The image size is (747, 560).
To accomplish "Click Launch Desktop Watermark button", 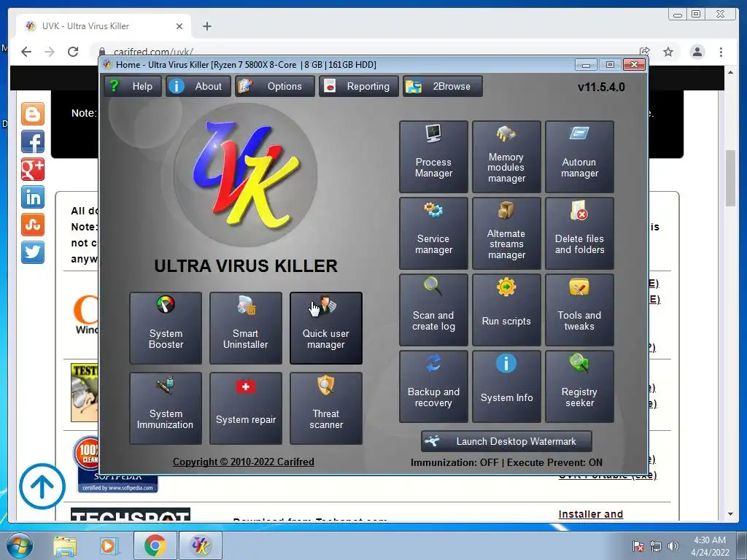I will [x=506, y=441].
